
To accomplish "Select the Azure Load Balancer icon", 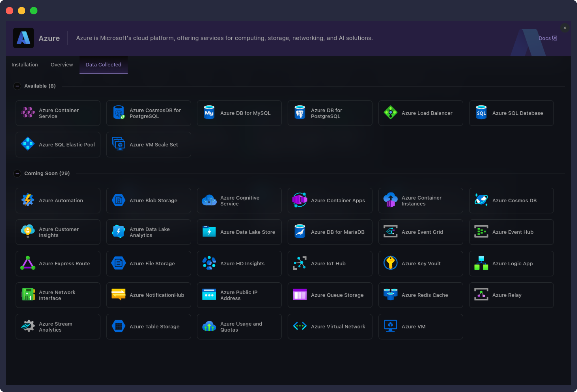I will (x=391, y=113).
